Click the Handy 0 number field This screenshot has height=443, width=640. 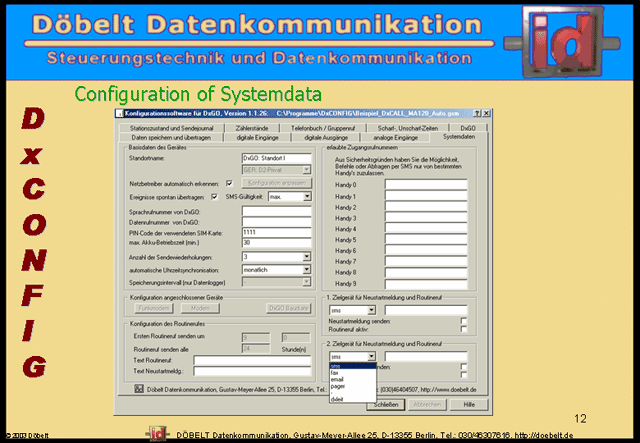426,185
